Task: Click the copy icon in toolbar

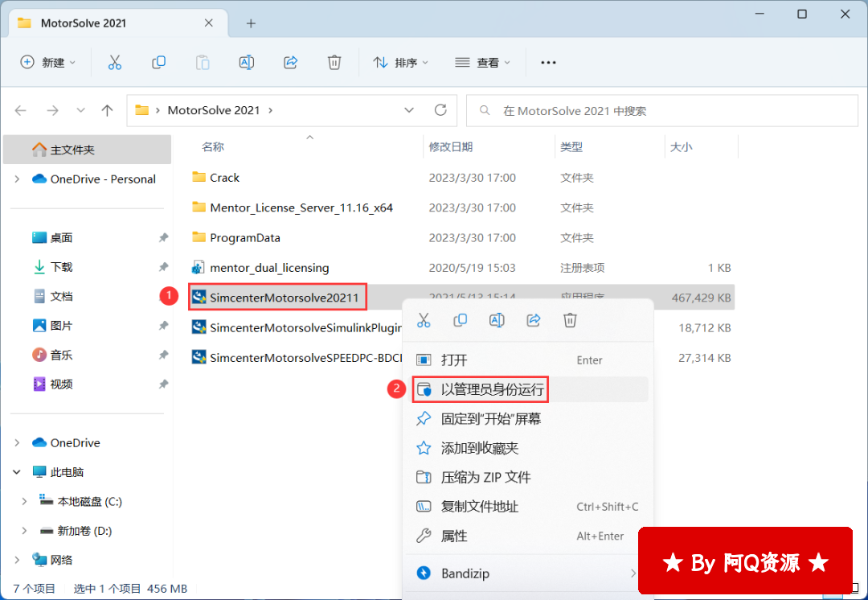Action: pos(158,62)
